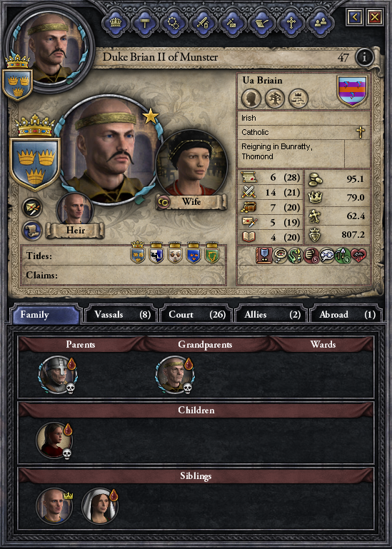Open the sword and helmet military icon
392x549 pixels.
(203, 23)
